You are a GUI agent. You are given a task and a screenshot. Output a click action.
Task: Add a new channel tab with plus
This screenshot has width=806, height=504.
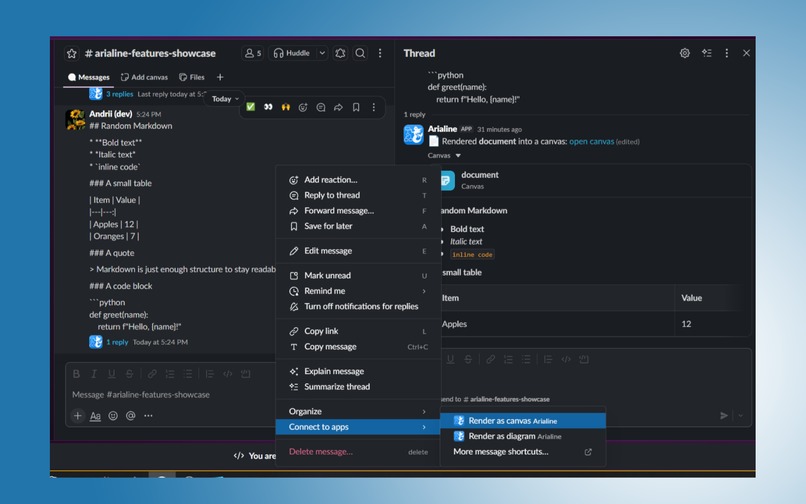[220, 77]
